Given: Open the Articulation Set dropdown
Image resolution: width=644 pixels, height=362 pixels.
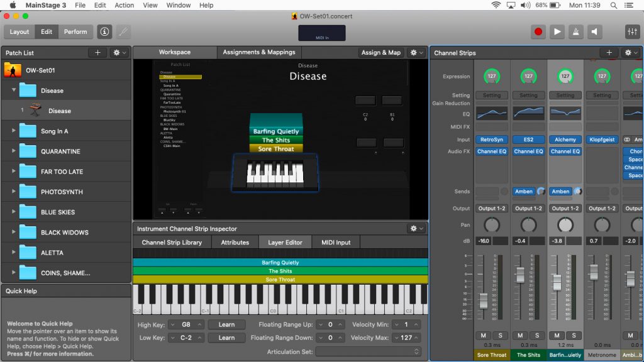Looking at the screenshot, I should 369,352.
